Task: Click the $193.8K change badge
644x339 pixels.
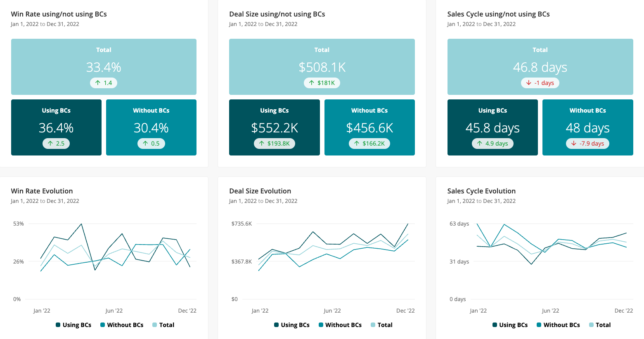Action: click(275, 144)
